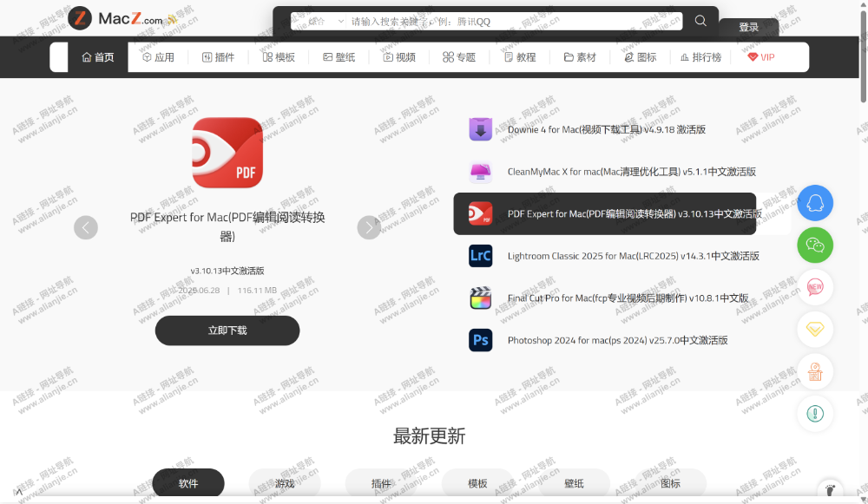This screenshot has width=868, height=504.
Task: Click the diamond VIP floating button
Action: (x=815, y=329)
